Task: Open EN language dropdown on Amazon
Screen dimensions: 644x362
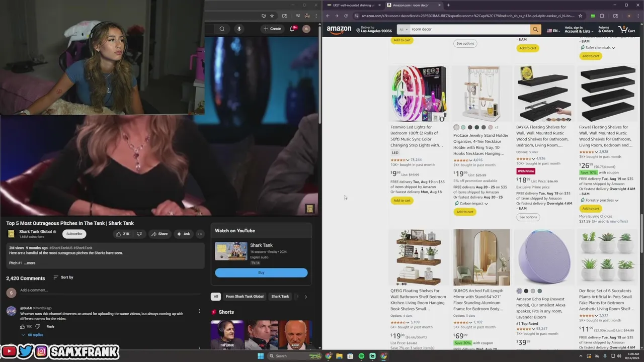Action: [x=553, y=30]
